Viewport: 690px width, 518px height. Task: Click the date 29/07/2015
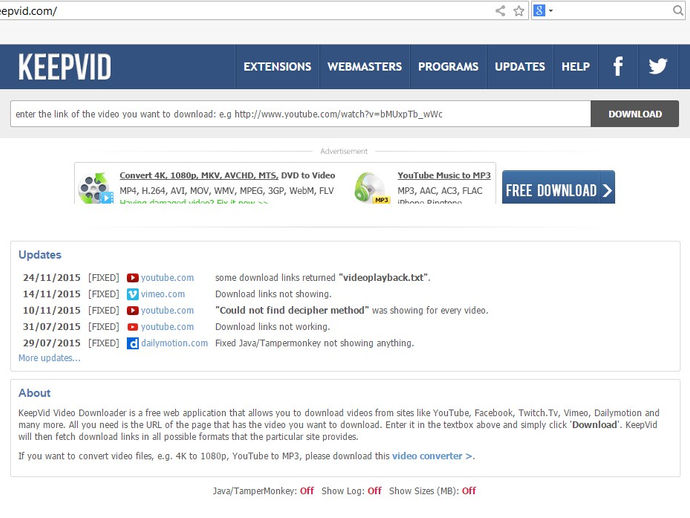tap(51, 343)
